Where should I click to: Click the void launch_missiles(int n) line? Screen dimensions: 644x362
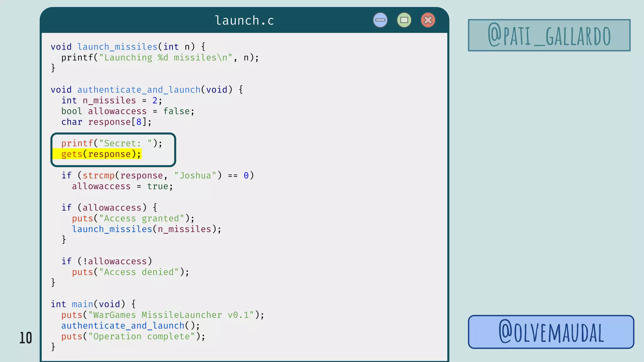(128, 47)
